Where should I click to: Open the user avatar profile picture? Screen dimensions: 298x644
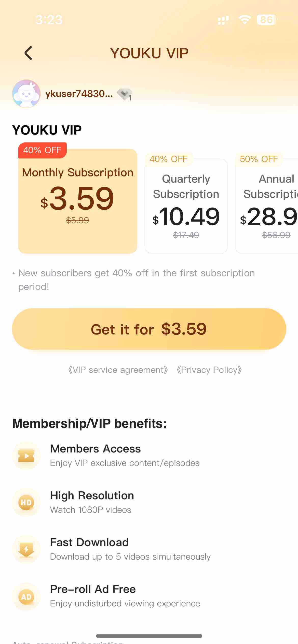26,94
